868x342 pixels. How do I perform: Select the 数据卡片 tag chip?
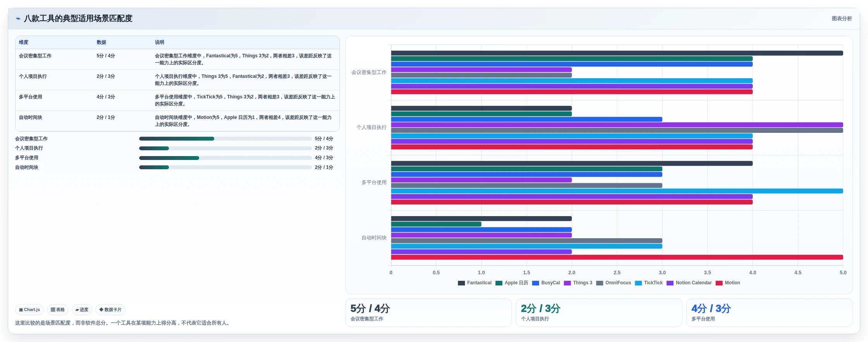coord(110,310)
